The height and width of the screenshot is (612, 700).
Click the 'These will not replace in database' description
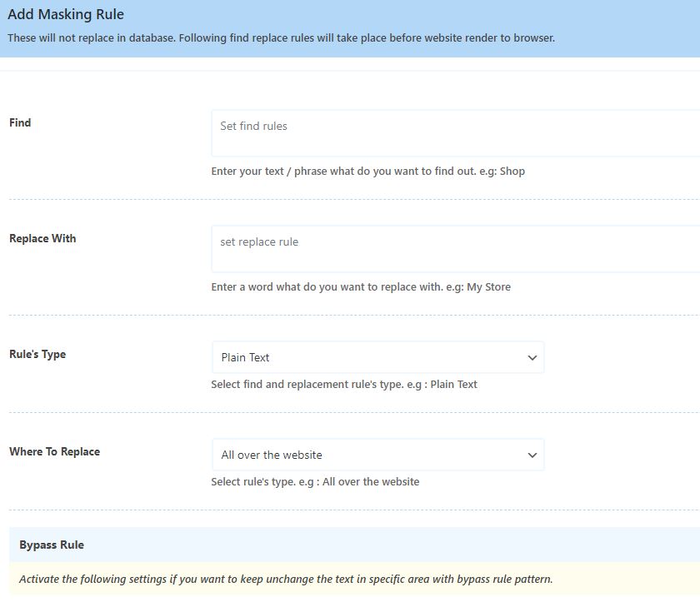(282, 38)
